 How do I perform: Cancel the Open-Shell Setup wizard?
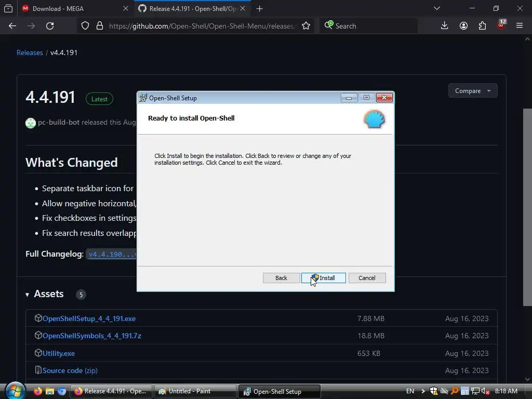(x=367, y=278)
